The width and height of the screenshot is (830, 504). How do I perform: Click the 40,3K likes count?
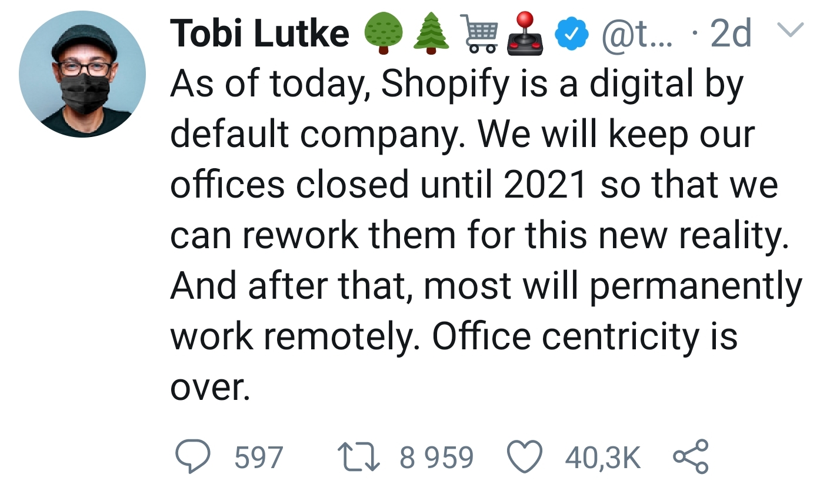click(603, 458)
